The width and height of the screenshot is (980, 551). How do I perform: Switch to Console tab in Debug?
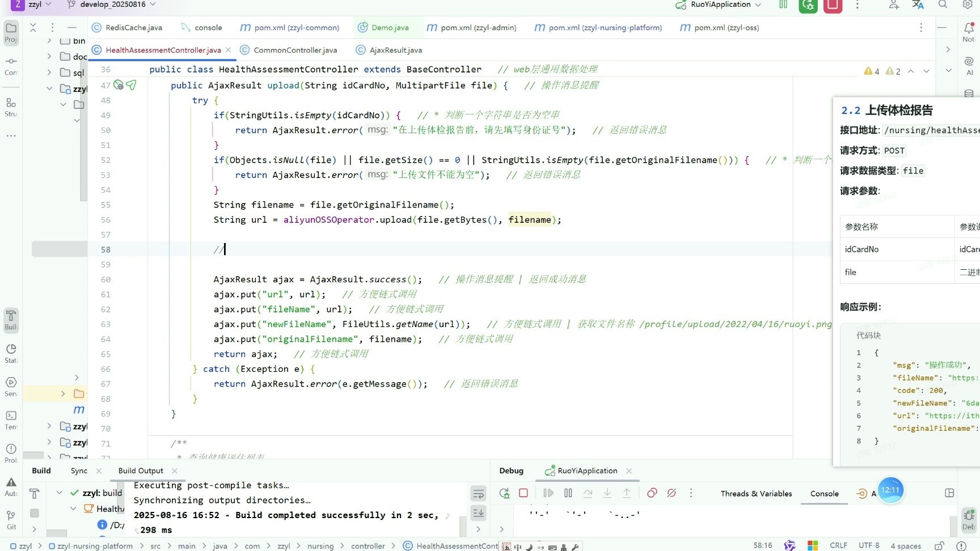[x=824, y=494]
